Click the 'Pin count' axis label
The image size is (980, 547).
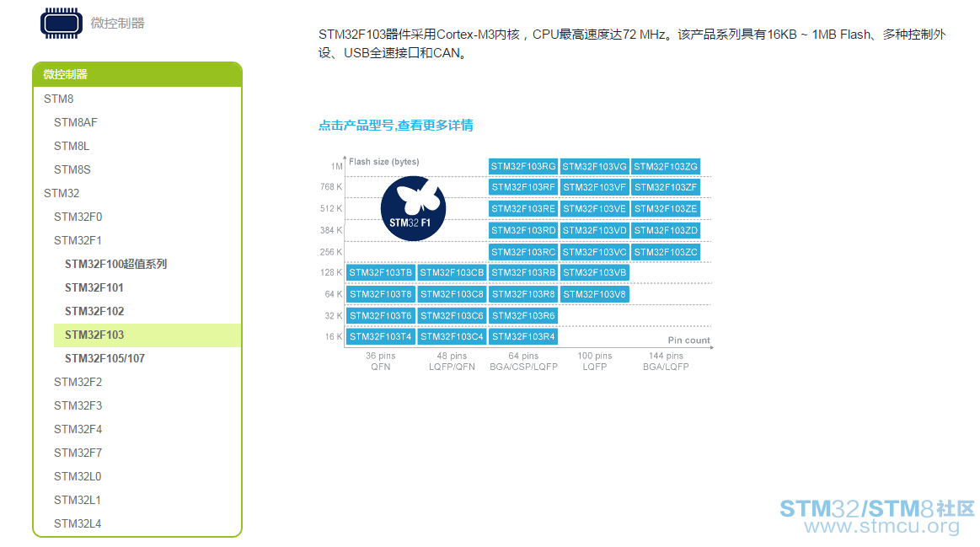(x=688, y=340)
